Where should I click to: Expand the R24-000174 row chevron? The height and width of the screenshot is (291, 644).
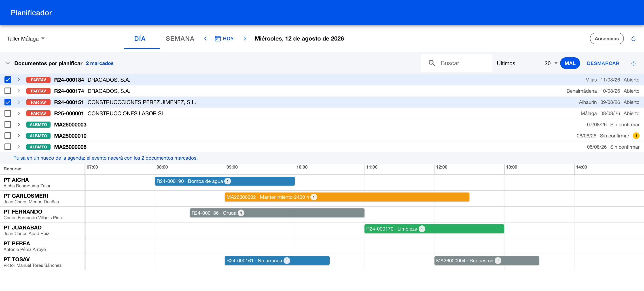pyautogui.click(x=19, y=91)
